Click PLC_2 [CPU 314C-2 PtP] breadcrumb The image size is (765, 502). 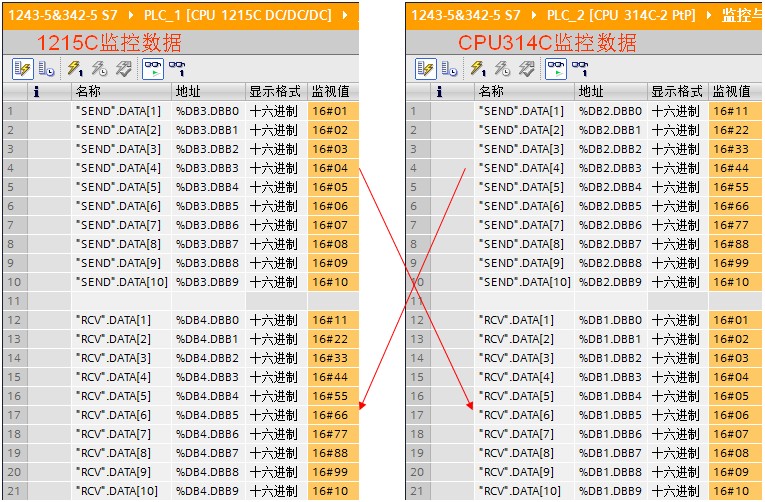(621, 16)
